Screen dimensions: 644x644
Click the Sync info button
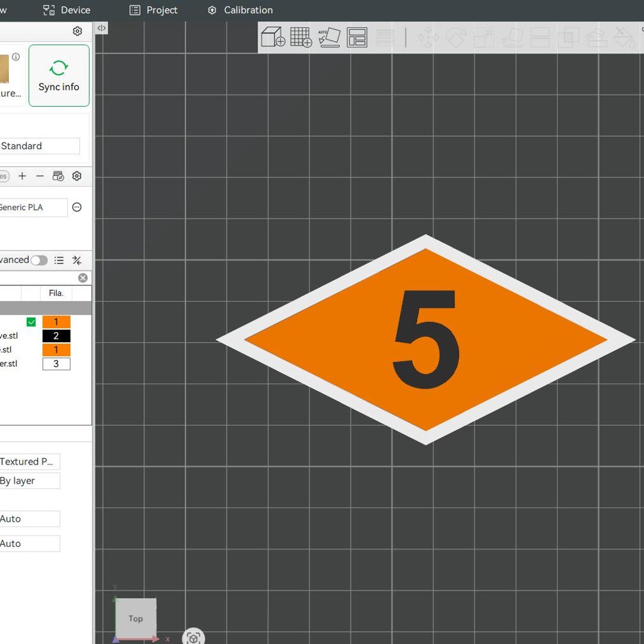[59, 76]
